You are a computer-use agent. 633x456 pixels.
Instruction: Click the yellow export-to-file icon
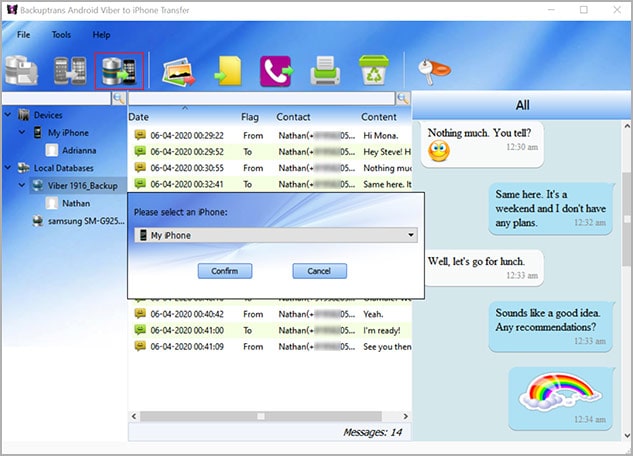(x=228, y=71)
